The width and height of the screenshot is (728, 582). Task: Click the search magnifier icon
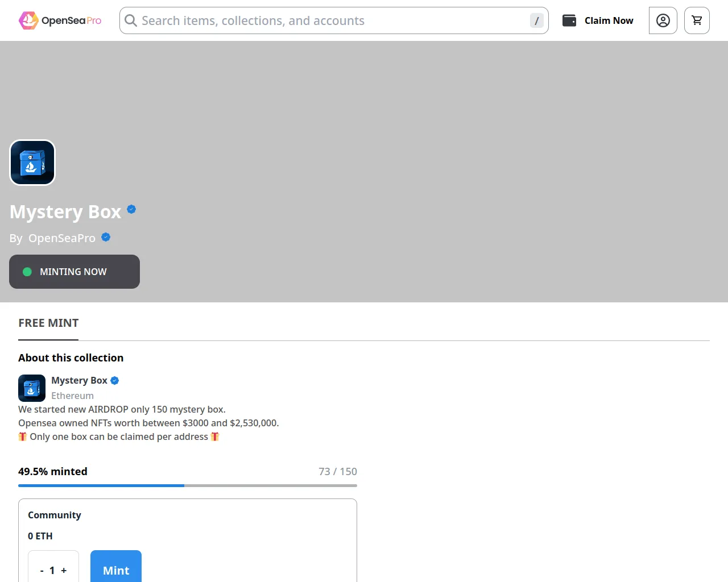tap(131, 20)
